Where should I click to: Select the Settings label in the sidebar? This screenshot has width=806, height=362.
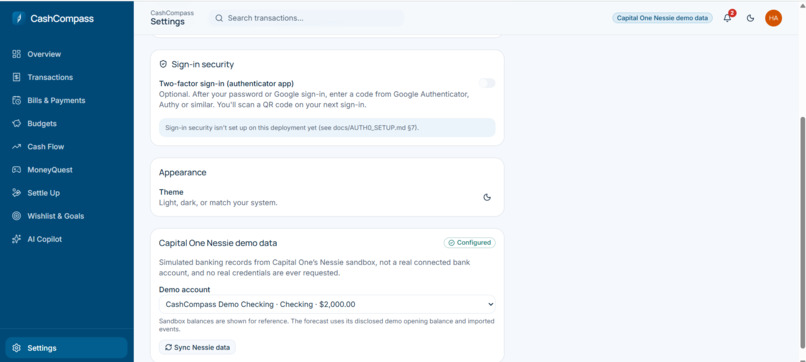[42, 348]
